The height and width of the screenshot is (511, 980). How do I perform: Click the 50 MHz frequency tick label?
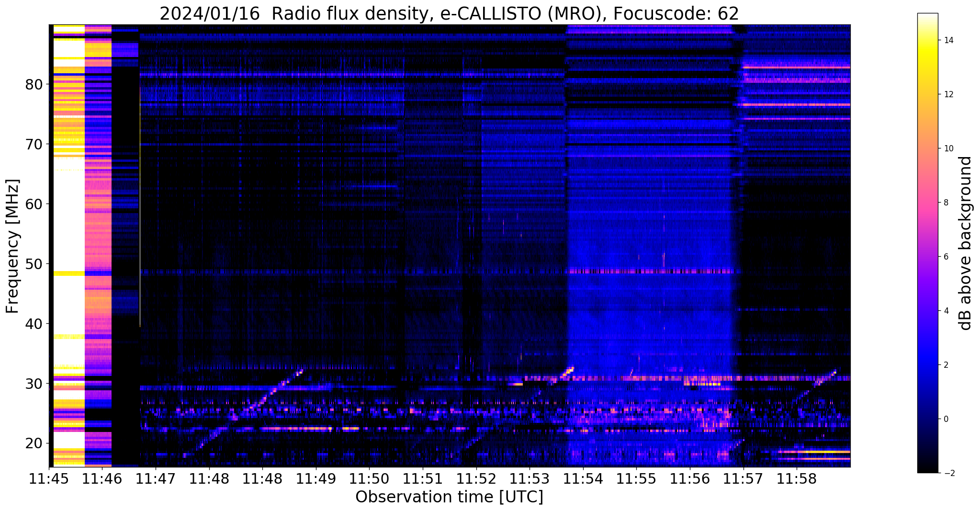pyautogui.click(x=34, y=264)
